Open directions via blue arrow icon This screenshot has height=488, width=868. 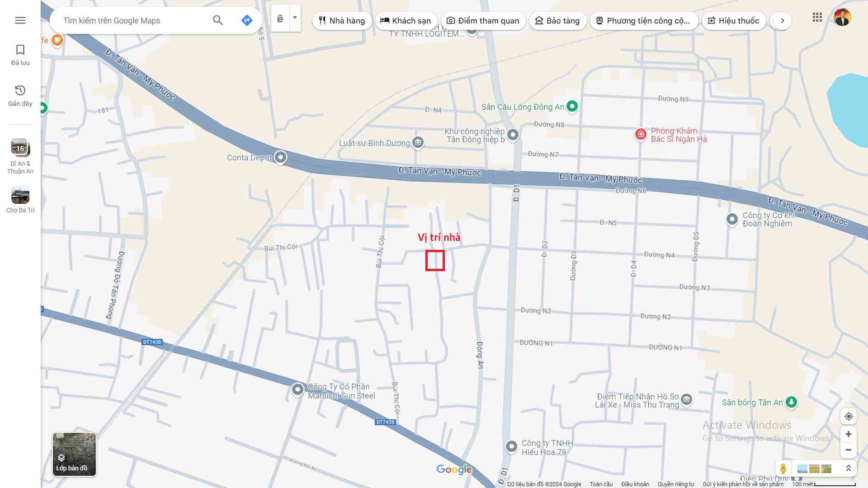click(246, 20)
